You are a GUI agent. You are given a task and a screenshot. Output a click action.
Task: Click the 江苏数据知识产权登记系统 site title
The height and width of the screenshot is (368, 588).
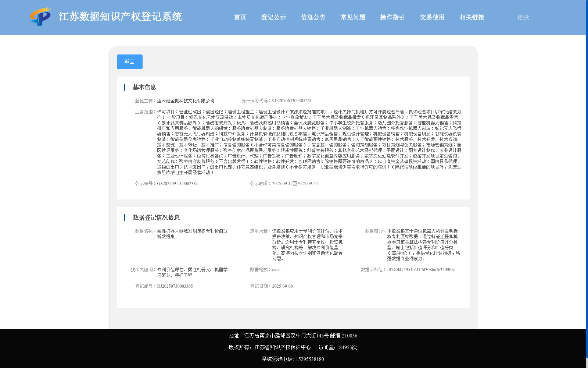120,17
